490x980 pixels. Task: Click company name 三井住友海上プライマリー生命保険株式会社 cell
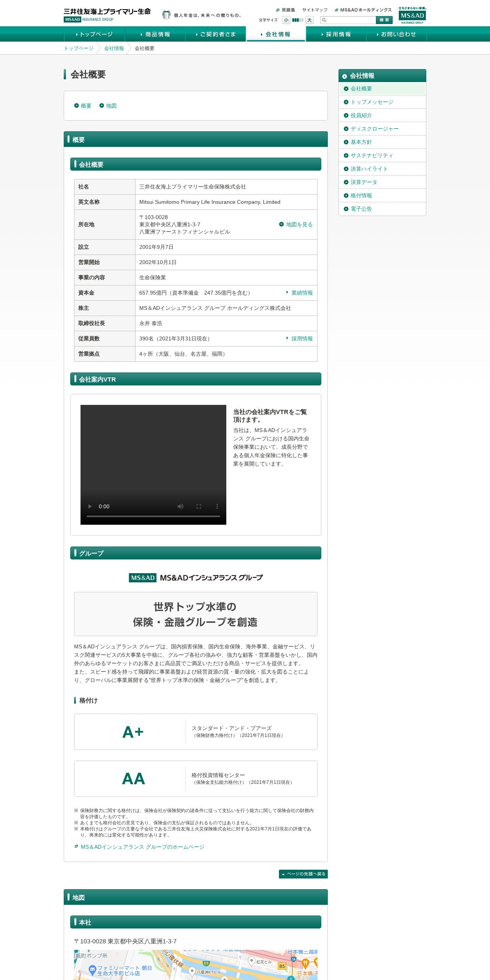click(x=226, y=187)
